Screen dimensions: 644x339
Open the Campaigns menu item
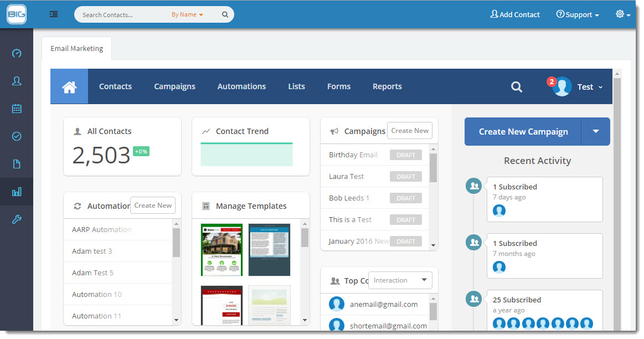[x=174, y=87]
